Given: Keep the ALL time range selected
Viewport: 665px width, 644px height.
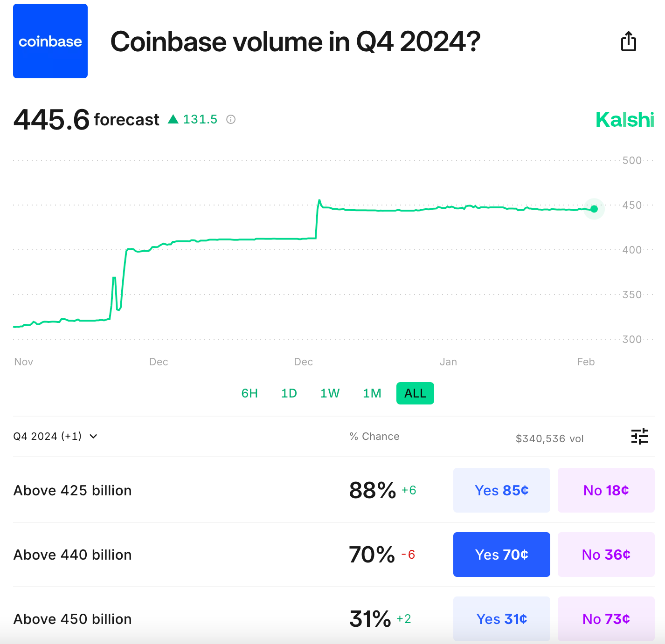Looking at the screenshot, I should [415, 393].
